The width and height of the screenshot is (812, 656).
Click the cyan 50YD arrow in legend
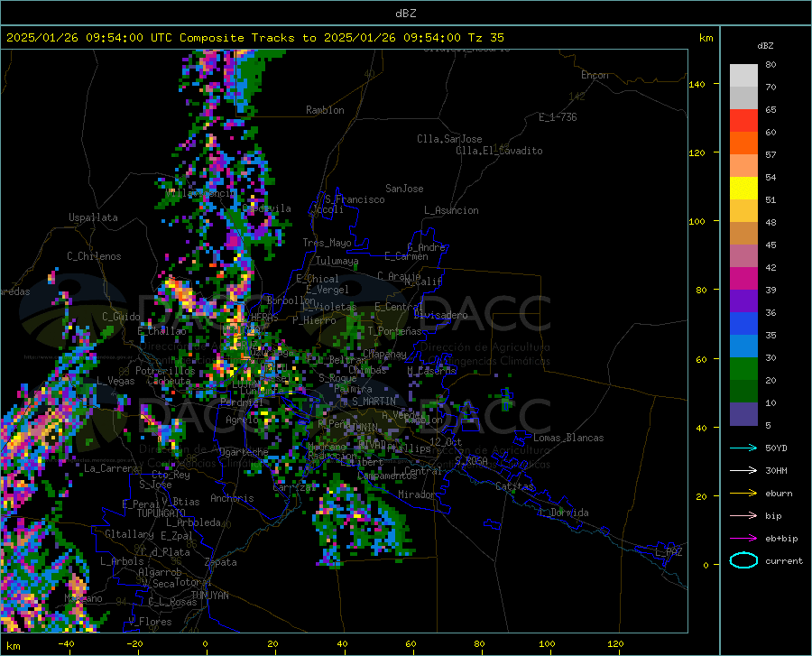[x=743, y=448]
